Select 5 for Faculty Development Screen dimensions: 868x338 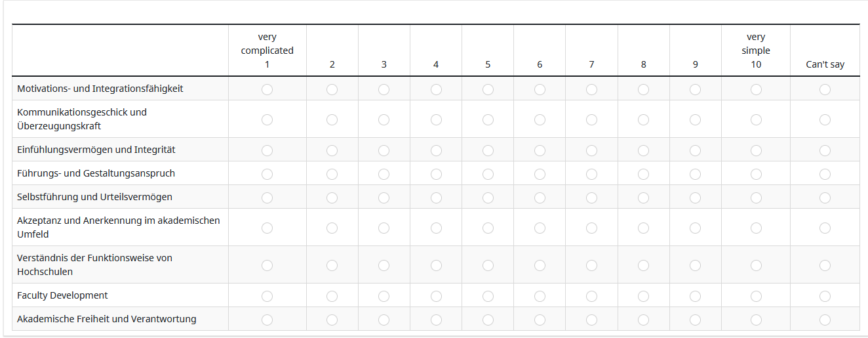488,296
